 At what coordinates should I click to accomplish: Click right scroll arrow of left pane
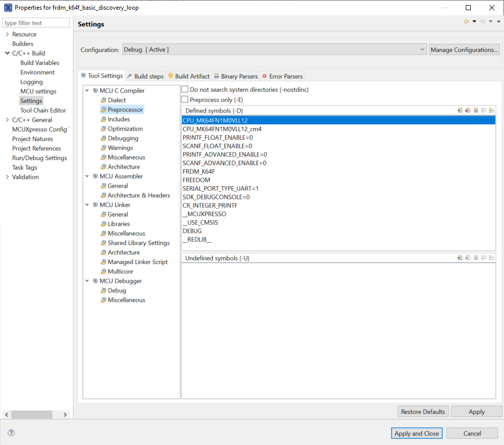[65, 414]
